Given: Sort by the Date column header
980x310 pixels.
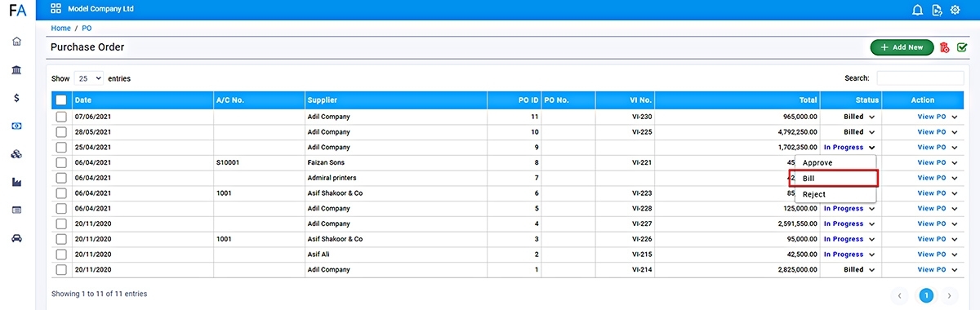Looking at the screenshot, I should [x=143, y=100].
